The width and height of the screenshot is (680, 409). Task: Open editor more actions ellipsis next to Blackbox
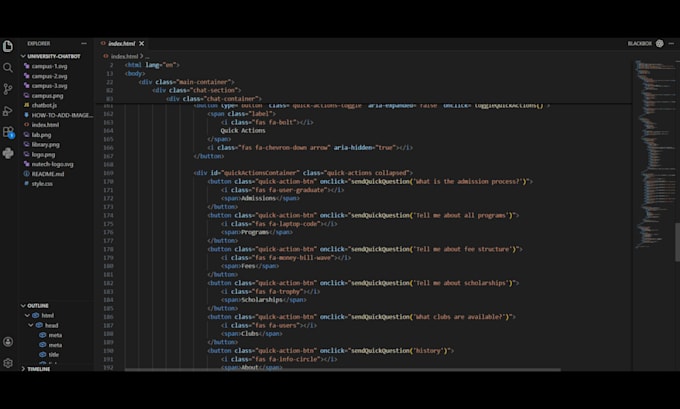pos(671,43)
